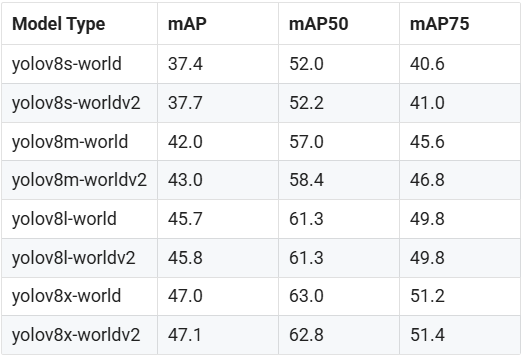
Task: Click the mAP75 column header
Action: click(439, 24)
